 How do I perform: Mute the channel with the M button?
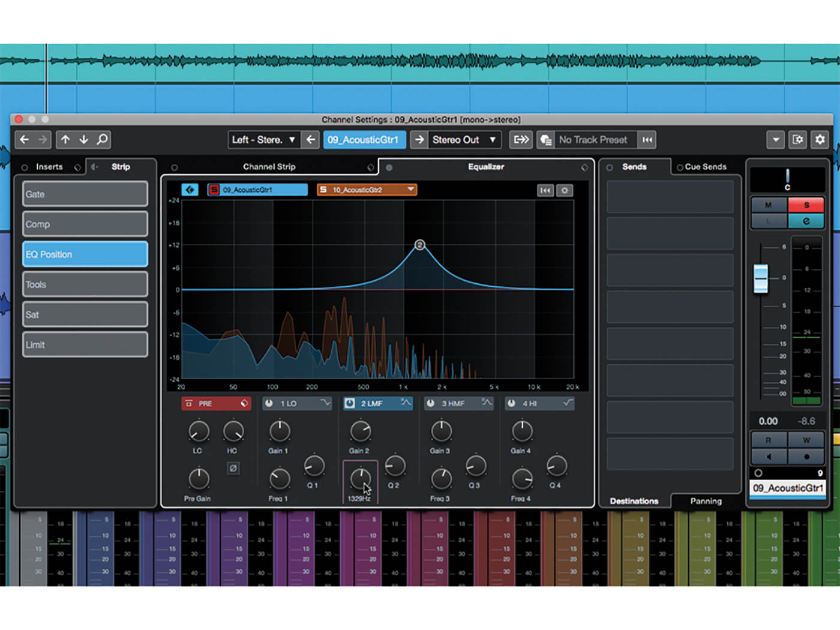[x=769, y=205]
